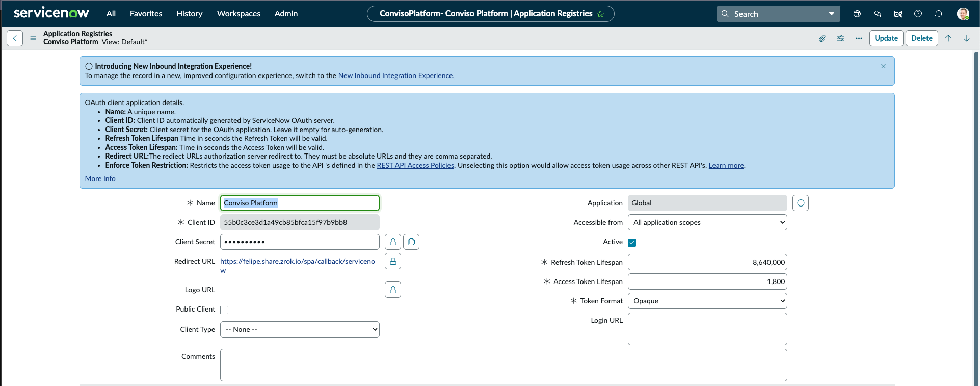Click the Name input field
980x386 pixels.
(300, 203)
